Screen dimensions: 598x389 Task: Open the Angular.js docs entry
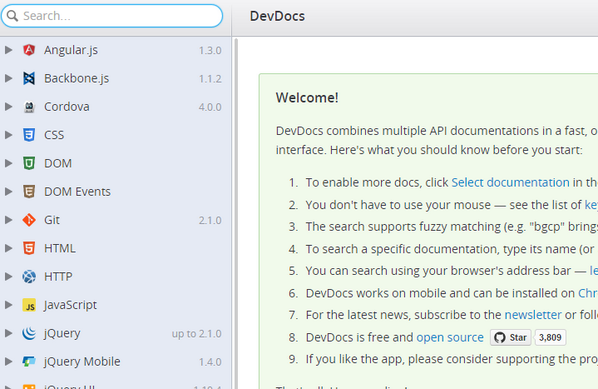click(116, 50)
